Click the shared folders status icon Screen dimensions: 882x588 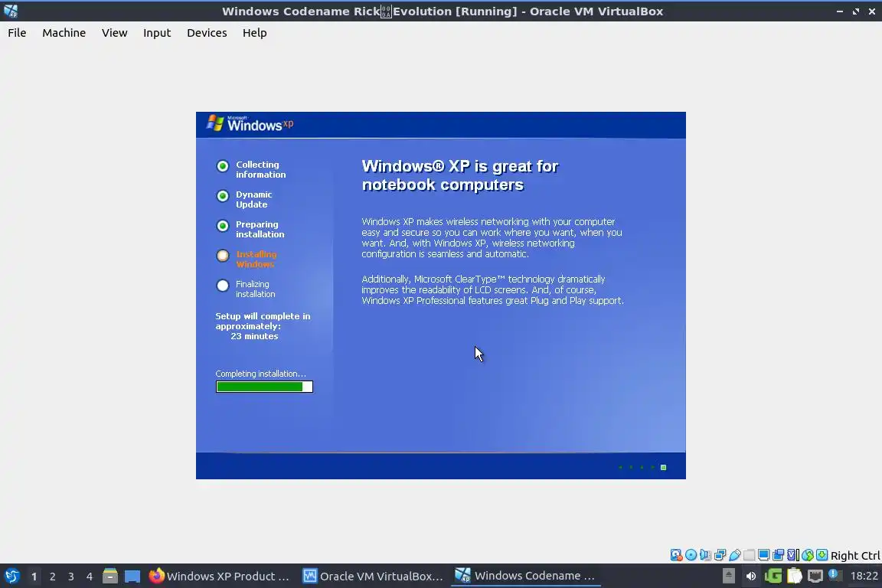coord(750,555)
